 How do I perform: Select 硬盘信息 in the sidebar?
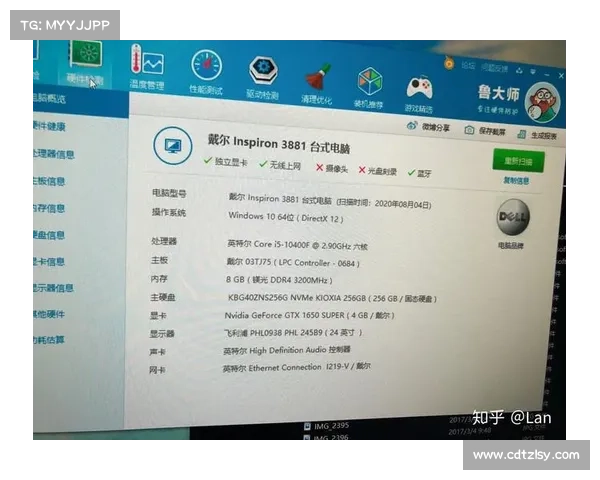pos(49,235)
